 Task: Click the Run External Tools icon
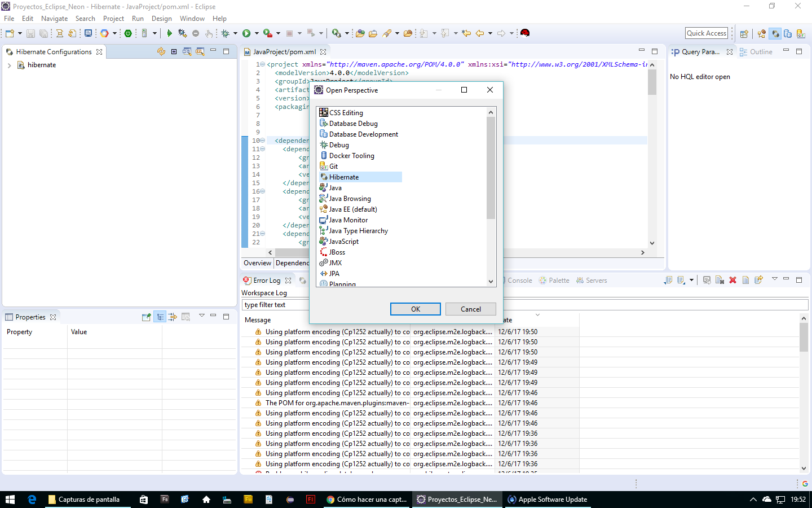pyautogui.click(x=268, y=33)
